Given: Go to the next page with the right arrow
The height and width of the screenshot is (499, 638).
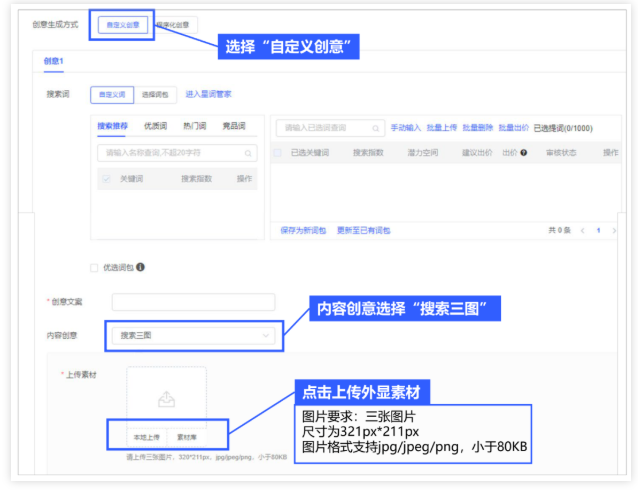Looking at the screenshot, I should click(x=614, y=231).
